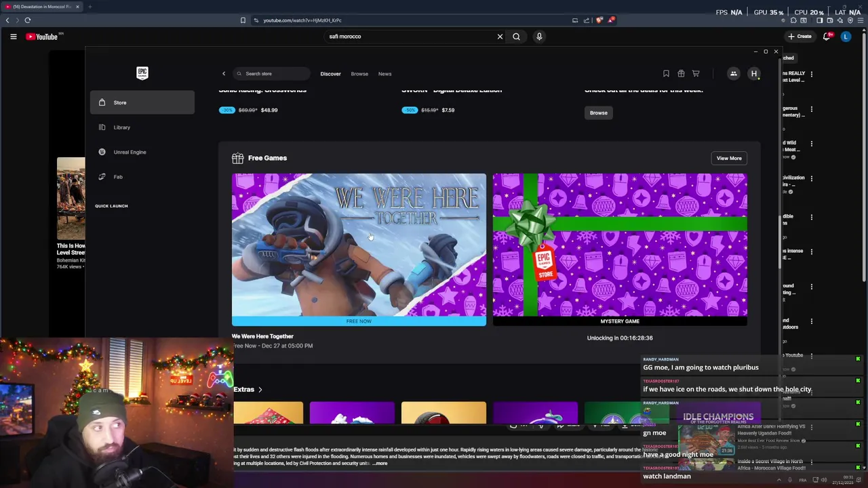
Task: Select the Devastation in Morocco browser tab
Action: (41, 7)
